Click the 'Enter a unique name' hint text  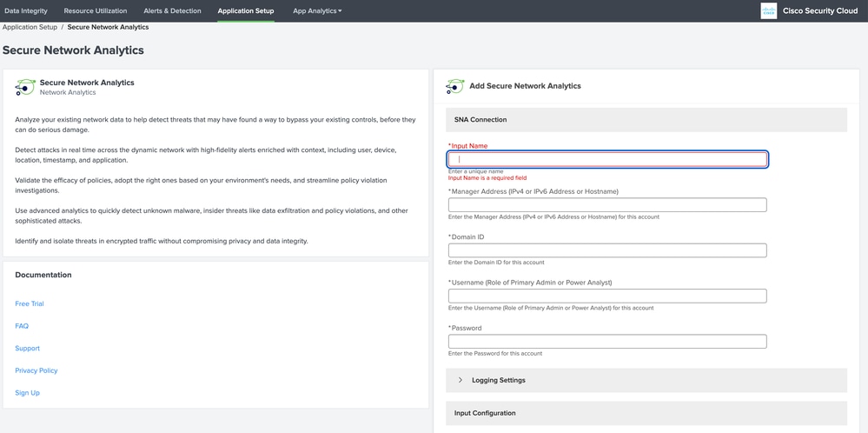[475, 171]
